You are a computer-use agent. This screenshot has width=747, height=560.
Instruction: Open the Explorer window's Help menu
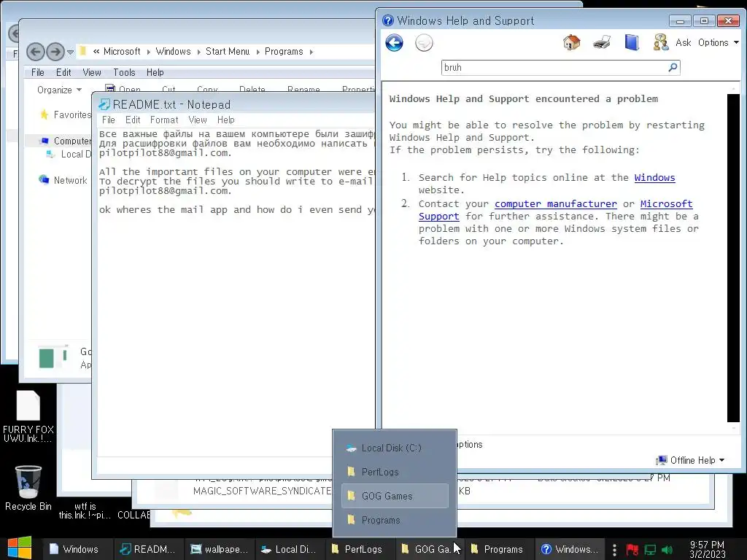tap(155, 72)
